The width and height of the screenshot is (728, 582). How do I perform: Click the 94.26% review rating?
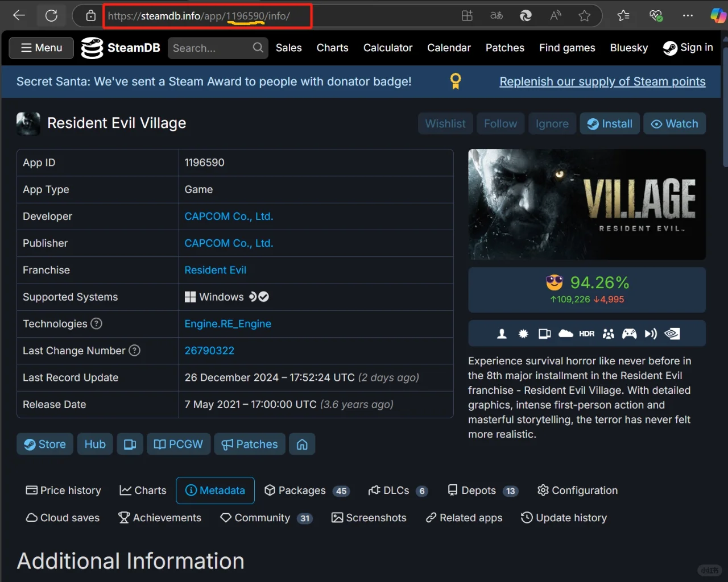coord(599,282)
